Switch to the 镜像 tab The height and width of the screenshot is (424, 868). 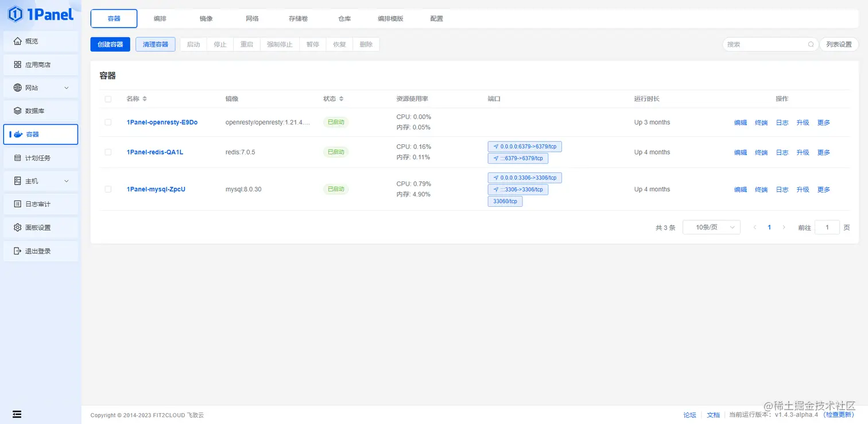click(206, 18)
